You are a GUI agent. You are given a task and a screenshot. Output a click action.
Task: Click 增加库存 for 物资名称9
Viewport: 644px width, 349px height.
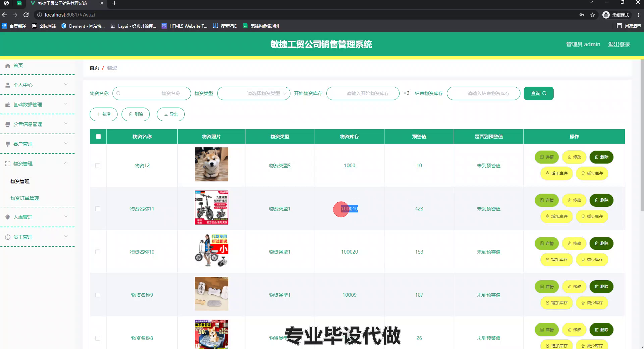pyautogui.click(x=556, y=303)
